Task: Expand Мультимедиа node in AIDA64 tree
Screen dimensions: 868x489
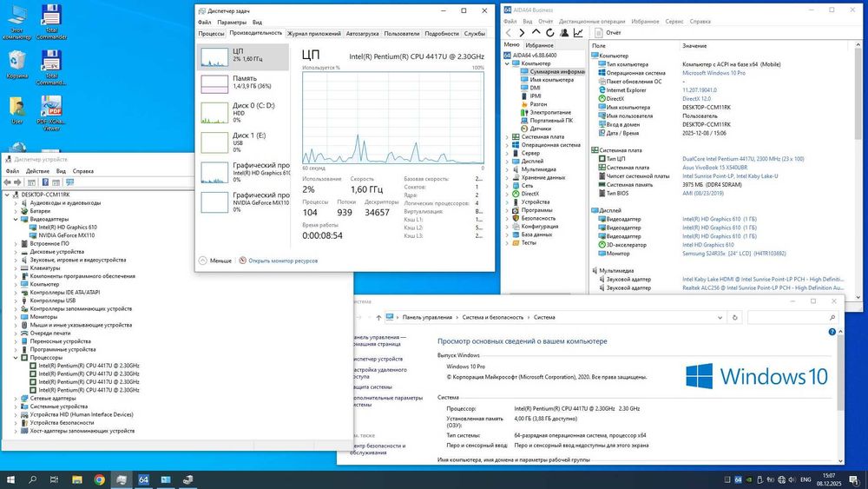Action: coord(507,169)
